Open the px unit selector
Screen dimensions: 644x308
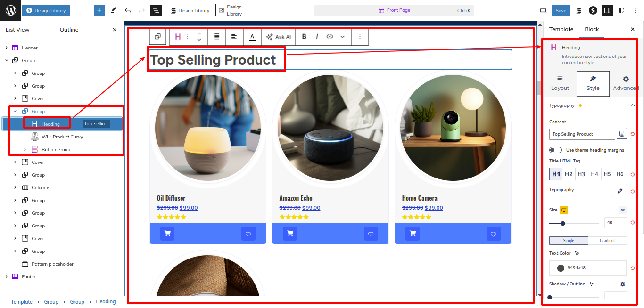622,210
